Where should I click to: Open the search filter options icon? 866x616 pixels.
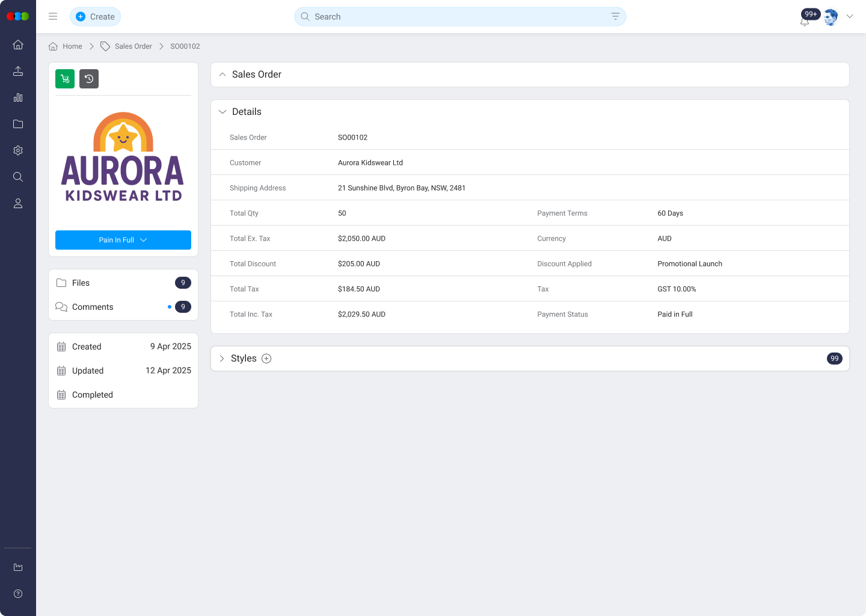pos(615,17)
